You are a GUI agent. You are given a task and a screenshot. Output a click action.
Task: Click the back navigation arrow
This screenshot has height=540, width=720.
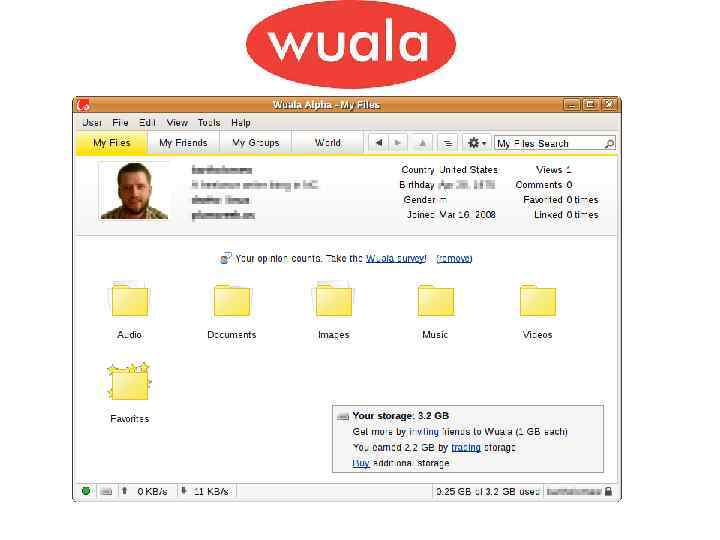click(379, 143)
